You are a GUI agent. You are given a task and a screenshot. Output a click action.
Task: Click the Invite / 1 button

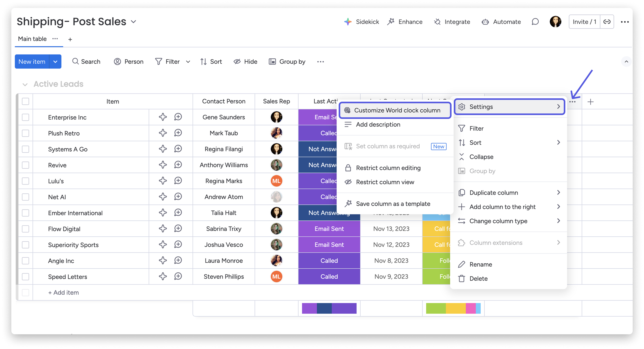[x=584, y=22]
